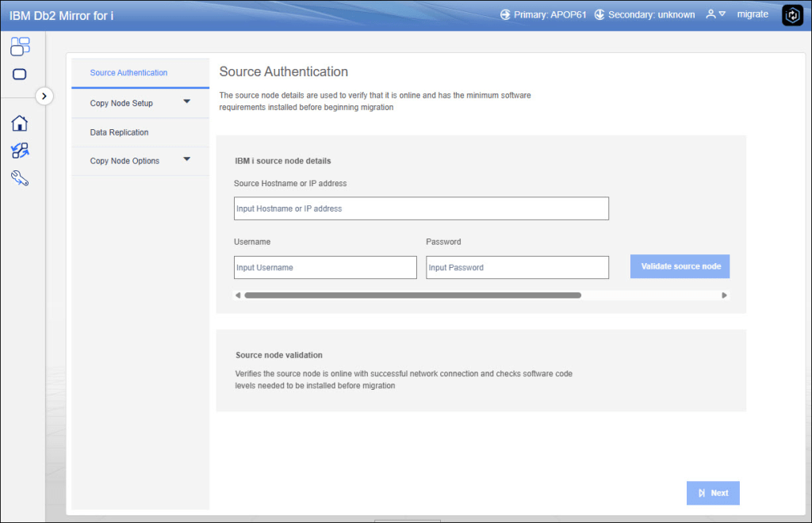Click the Primary node globe icon
812x523 pixels.
[505, 14]
